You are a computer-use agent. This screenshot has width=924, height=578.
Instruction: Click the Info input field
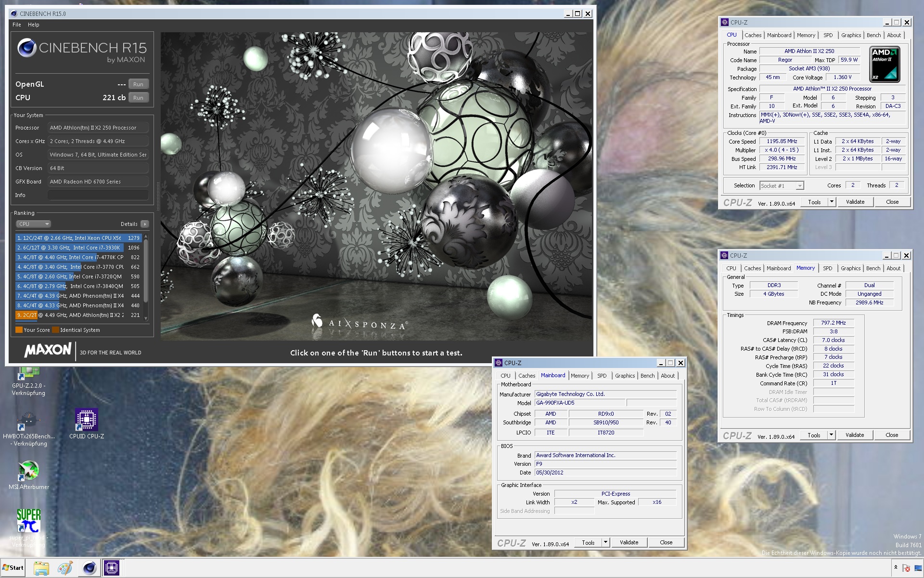[98, 195]
